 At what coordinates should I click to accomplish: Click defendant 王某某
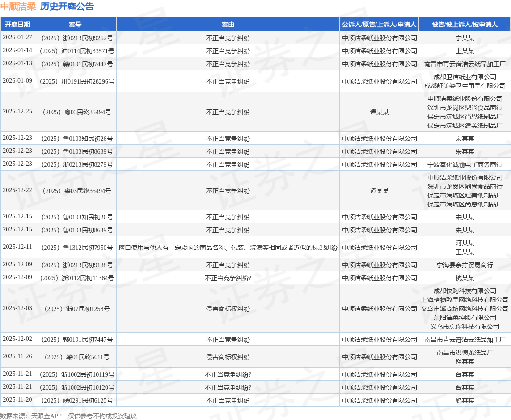[x=465, y=252]
